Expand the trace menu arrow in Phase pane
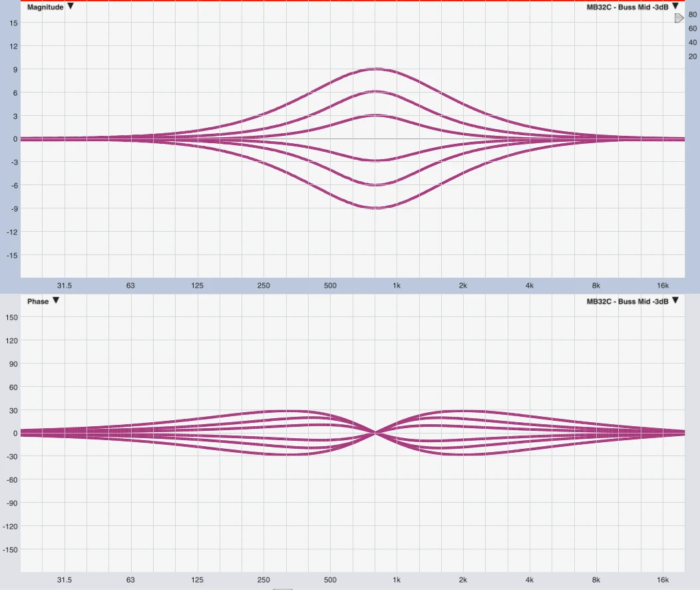 point(675,300)
